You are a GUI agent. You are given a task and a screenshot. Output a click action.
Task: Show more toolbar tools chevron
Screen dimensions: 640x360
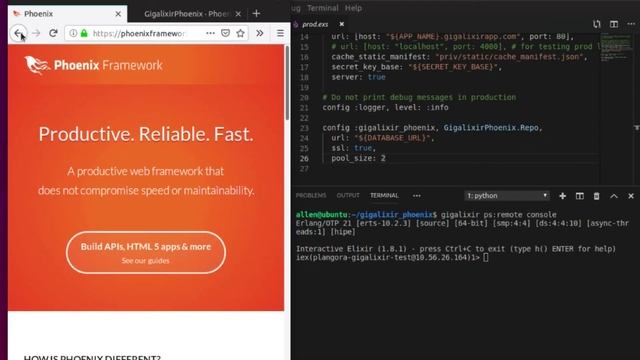coord(260,33)
